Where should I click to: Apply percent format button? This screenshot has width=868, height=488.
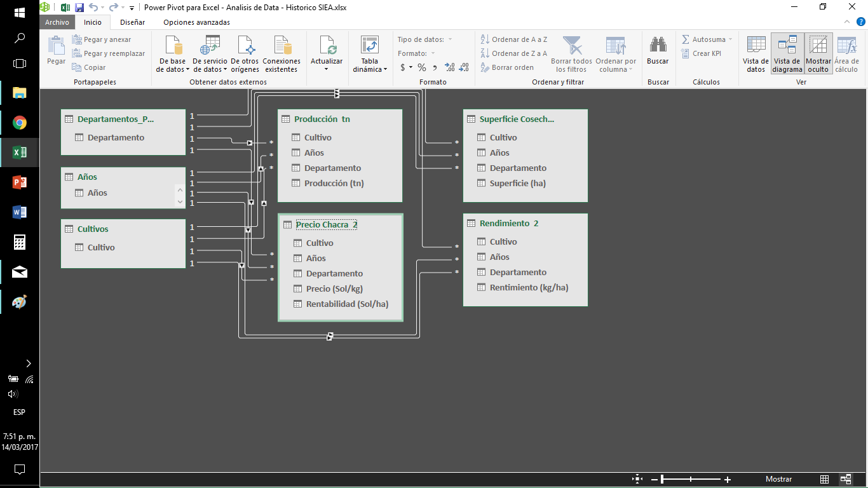tap(421, 67)
